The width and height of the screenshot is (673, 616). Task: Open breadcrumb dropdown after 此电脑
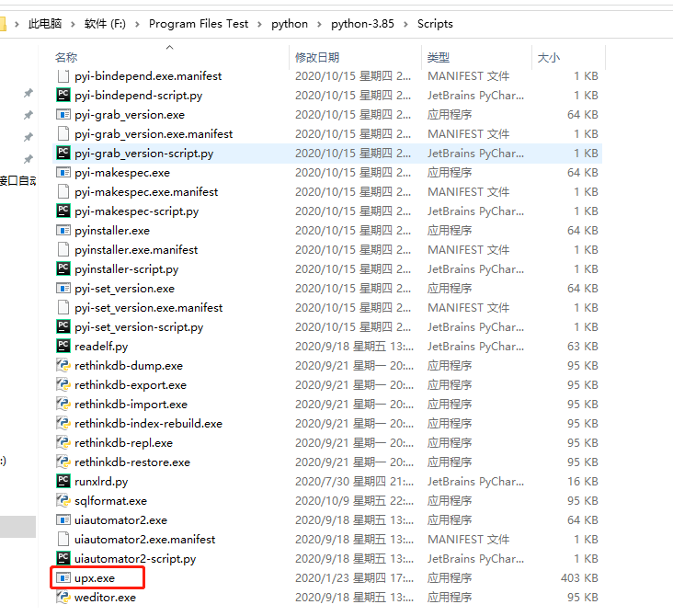point(73,24)
